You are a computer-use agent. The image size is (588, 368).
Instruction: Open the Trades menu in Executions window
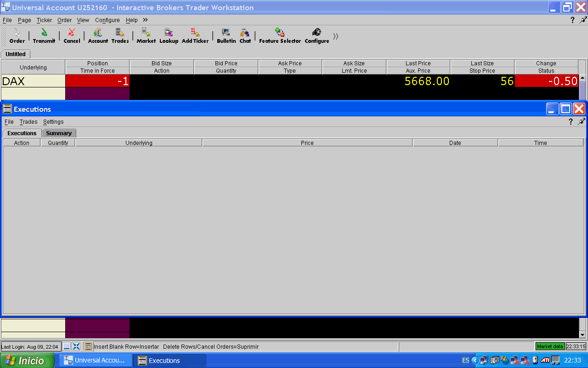(x=28, y=122)
